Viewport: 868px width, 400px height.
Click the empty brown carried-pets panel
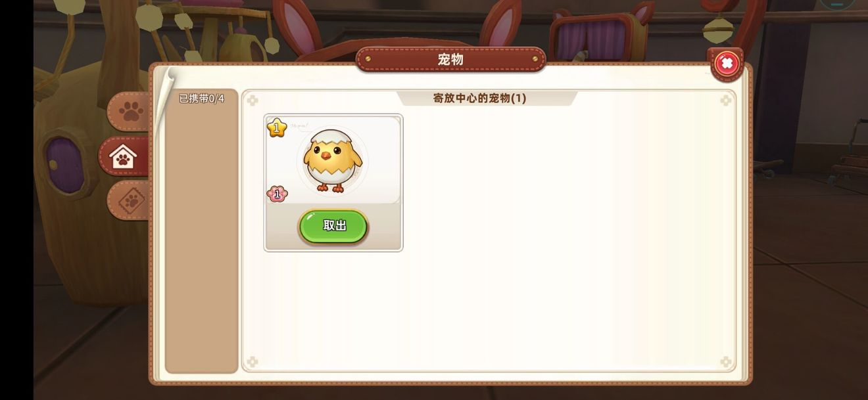pos(202,239)
